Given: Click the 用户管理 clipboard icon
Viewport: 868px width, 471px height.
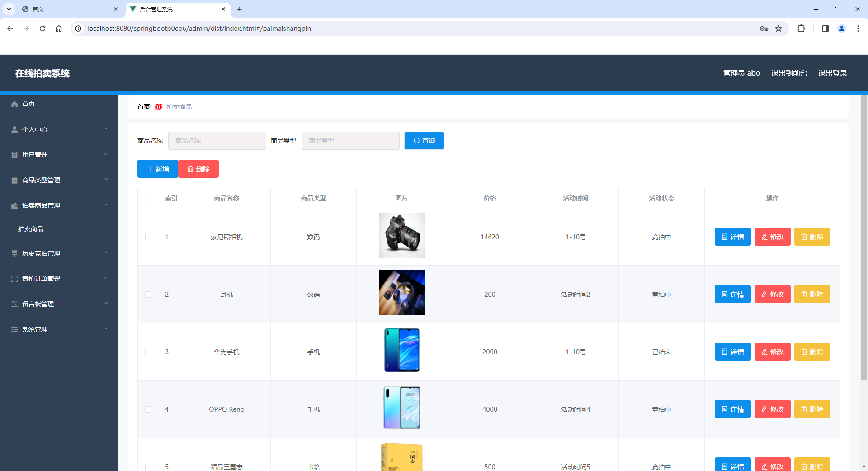Looking at the screenshot, I should pyautogui.click(x=14, y=155).
